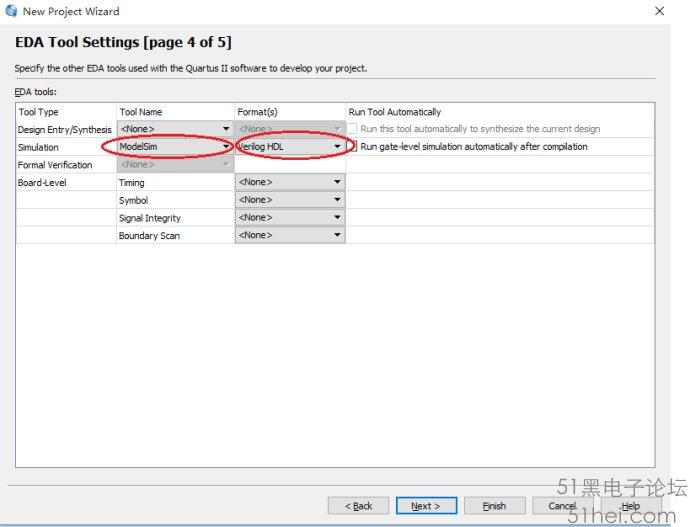
Task: Proceed with the Next button
Action: click(x=426, y=506)
